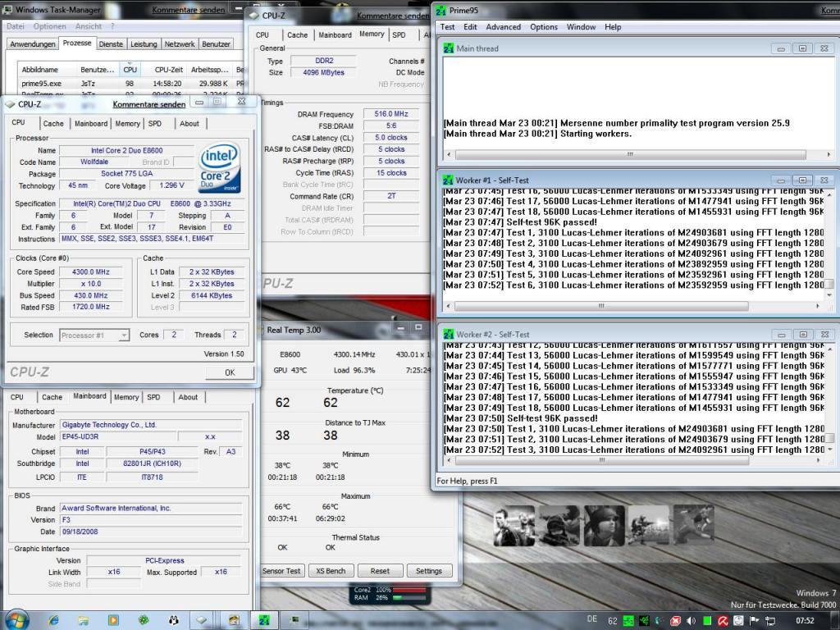Click the Intel Core 2 Duo logo
Image resolution: width=840 pixels, height=630 pixels.
(x=220, y=167)
